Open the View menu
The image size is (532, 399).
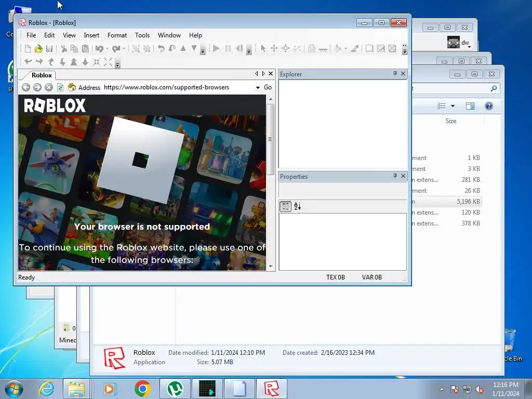coord(69,35)
